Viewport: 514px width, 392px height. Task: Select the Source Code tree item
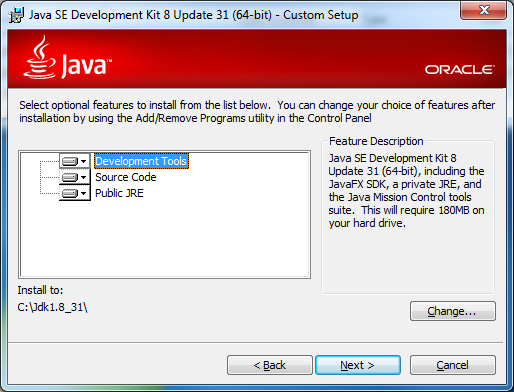coord(126,177)
